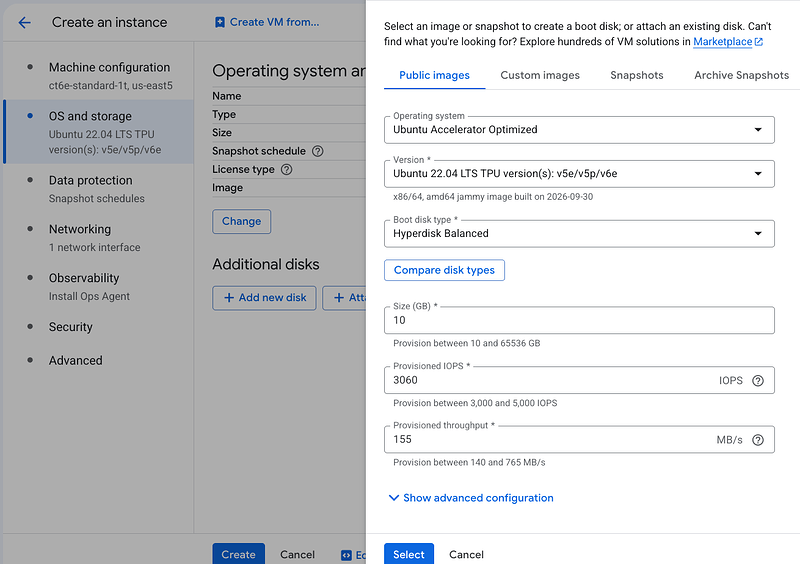Click Cancel next to Select button
Image resolution: width=800 pixels, height=564 pixels.
[466, 555]
